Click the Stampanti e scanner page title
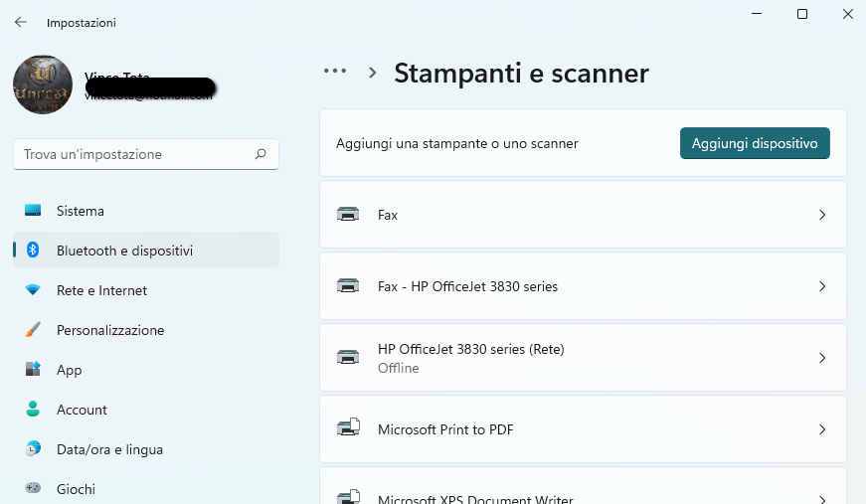This screenshot has width=866, height=504. click(x=521, y=74)
